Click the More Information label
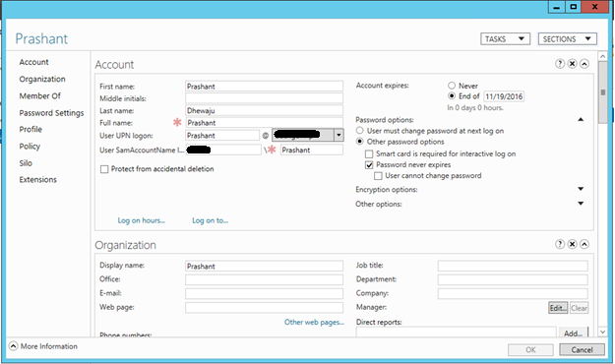This screenshot has height=364, width=615. (x=49, y=346)
